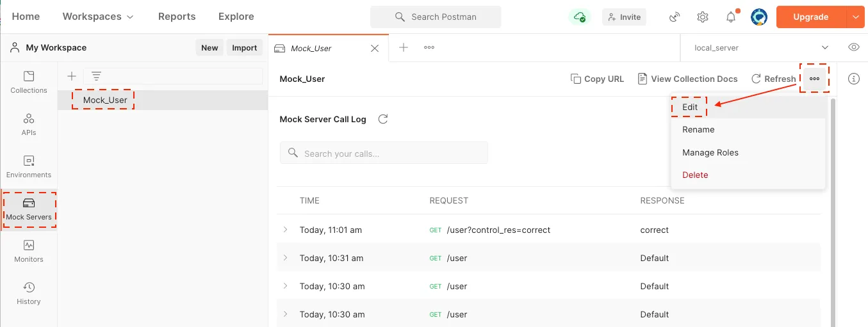Click the sync status cloud icon
Viewport: 868px width, 327px height.
(x=580, y=17)
